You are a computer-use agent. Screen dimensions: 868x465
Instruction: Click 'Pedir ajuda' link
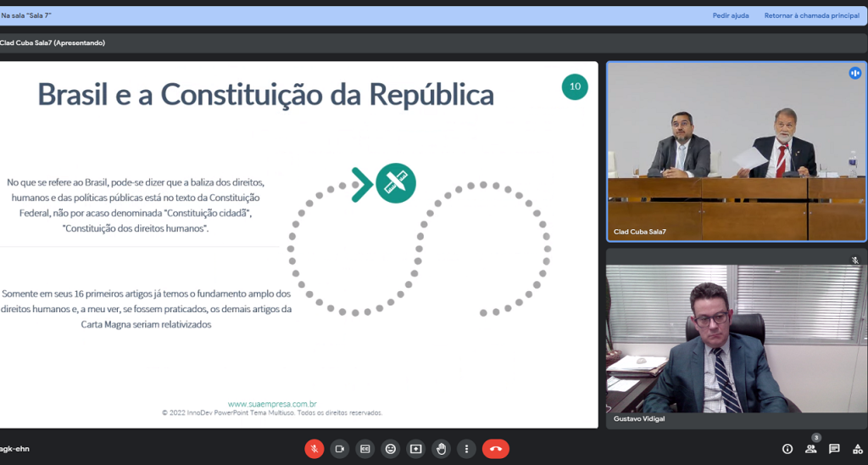tap(730, 15)
